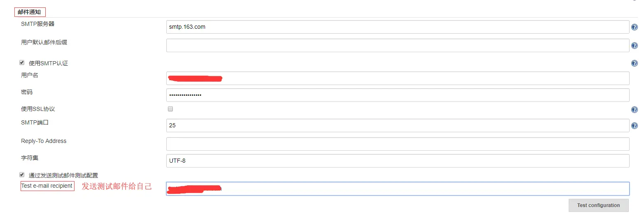644x214 pixels.
Task: Click into the 密码 password field
Action: coord(398,95)
